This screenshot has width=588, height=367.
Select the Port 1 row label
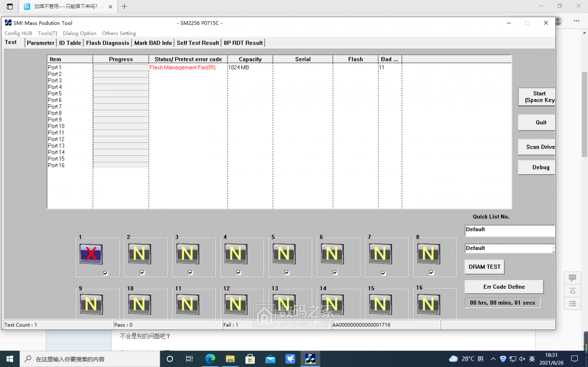click(55, 67)
